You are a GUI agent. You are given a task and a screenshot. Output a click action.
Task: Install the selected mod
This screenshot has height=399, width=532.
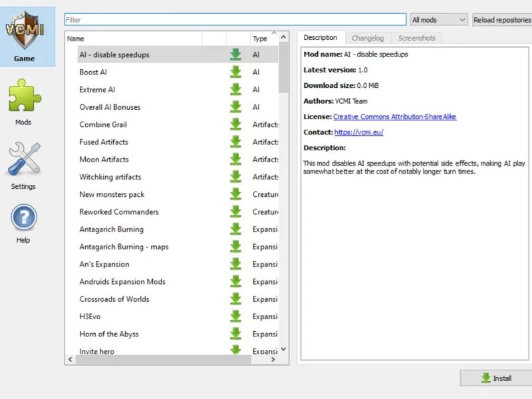[x=496, y=378]
